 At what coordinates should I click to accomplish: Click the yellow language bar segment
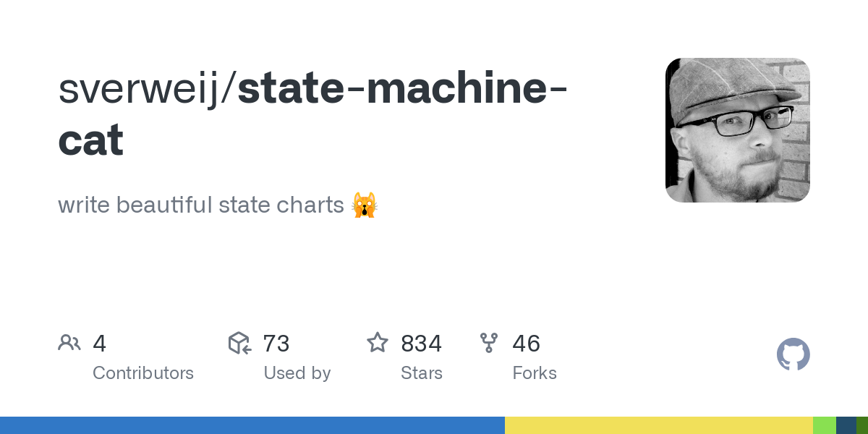658,425
